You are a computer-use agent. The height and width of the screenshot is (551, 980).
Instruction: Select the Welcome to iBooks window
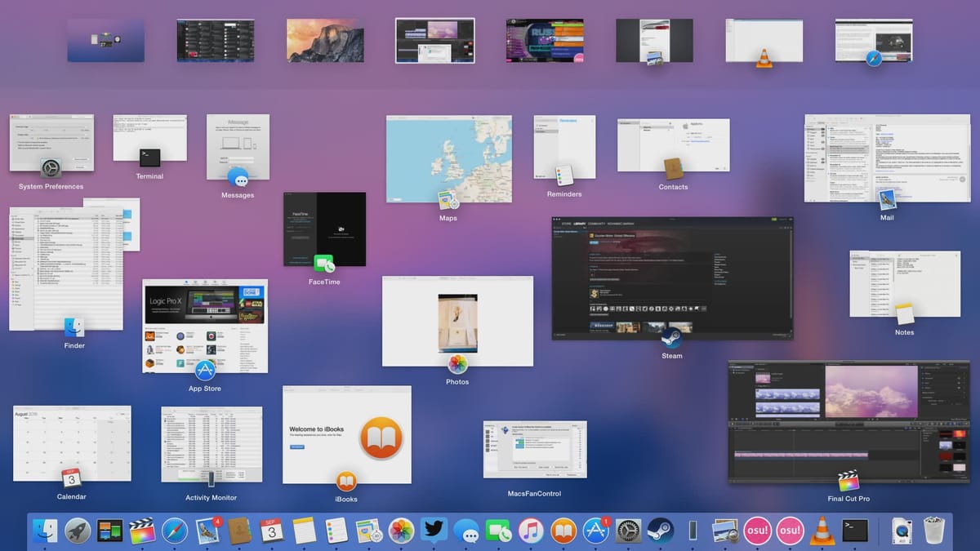[346, 435]
